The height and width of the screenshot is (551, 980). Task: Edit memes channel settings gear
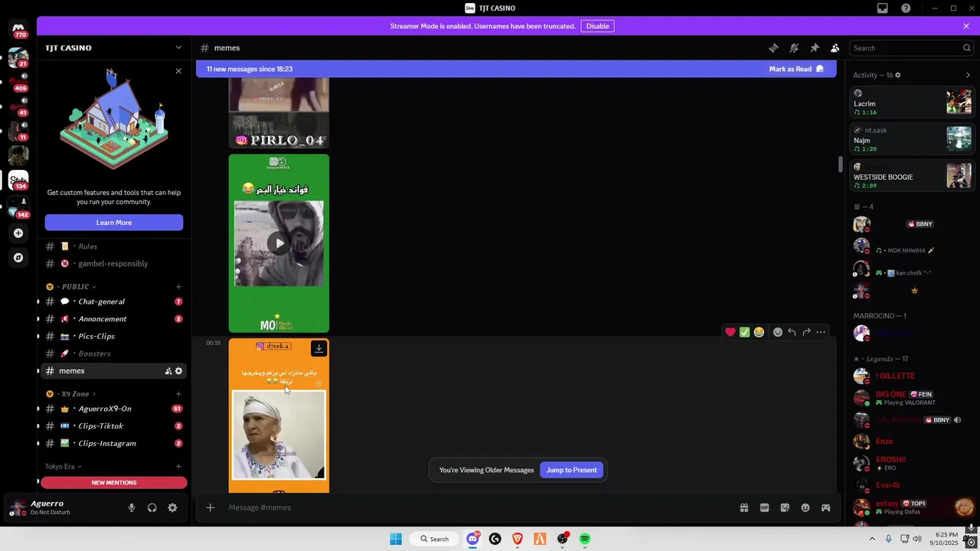pos(178,371)
